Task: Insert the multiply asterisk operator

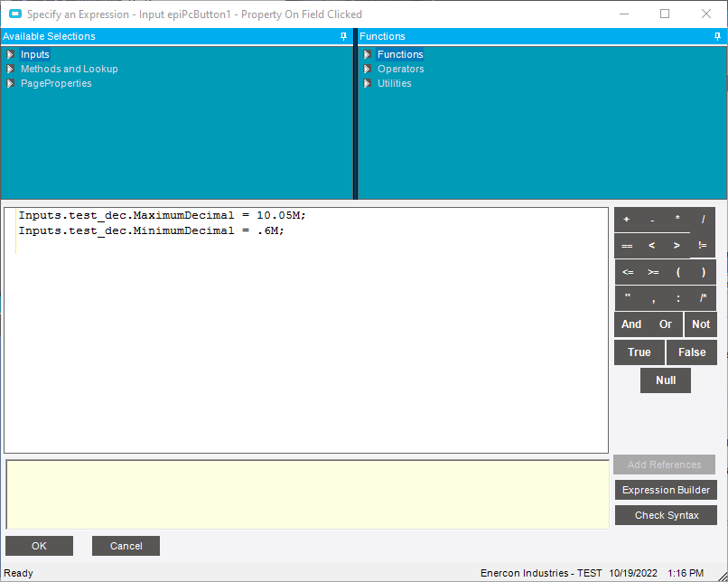Action: [x=677, y=220]
